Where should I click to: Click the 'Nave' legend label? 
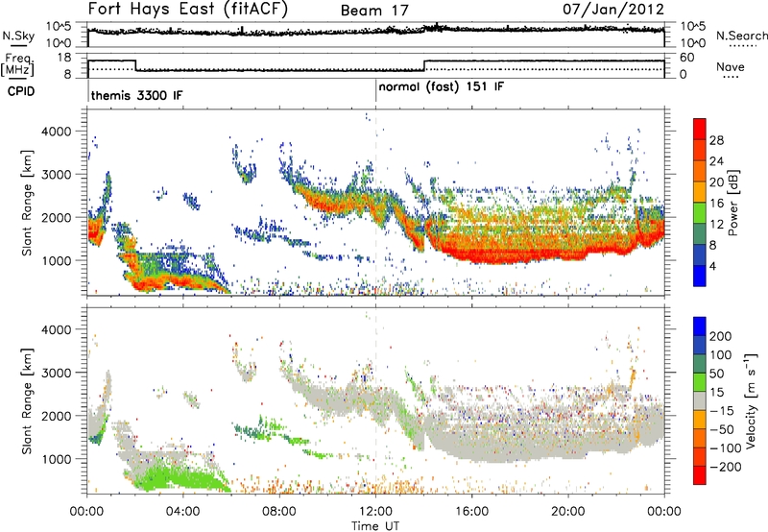(x=731, y=66)
